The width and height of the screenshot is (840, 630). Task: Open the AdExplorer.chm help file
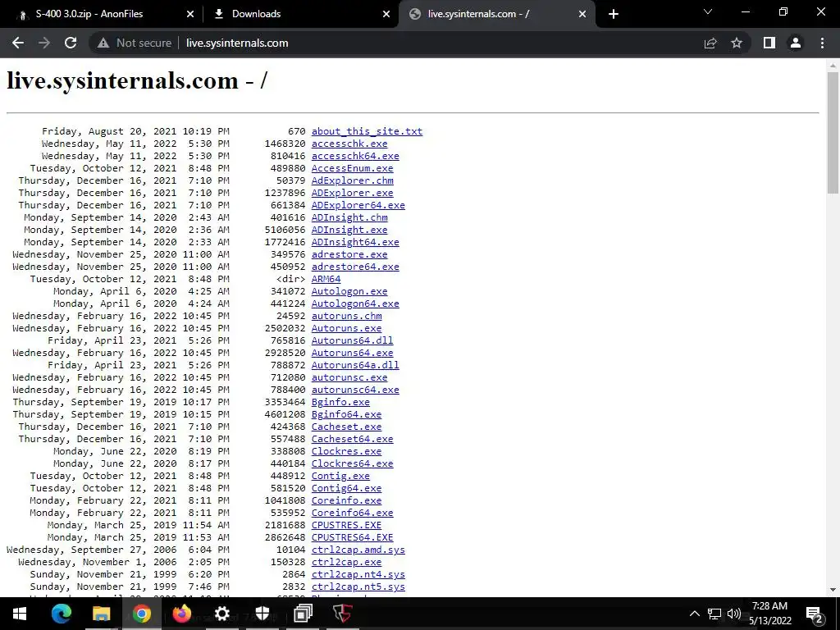coord(352,180)
